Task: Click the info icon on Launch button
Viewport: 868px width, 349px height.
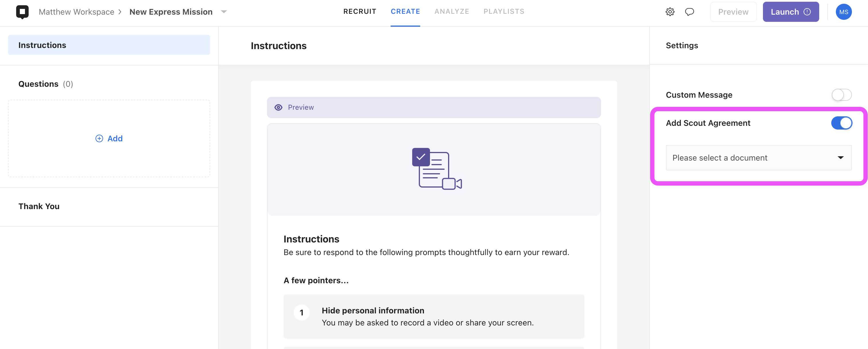Action: point(807,12)
